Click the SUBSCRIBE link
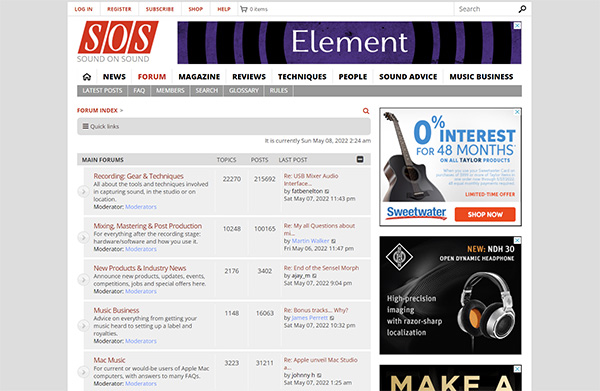600x391 pixels. pos(160,9)
